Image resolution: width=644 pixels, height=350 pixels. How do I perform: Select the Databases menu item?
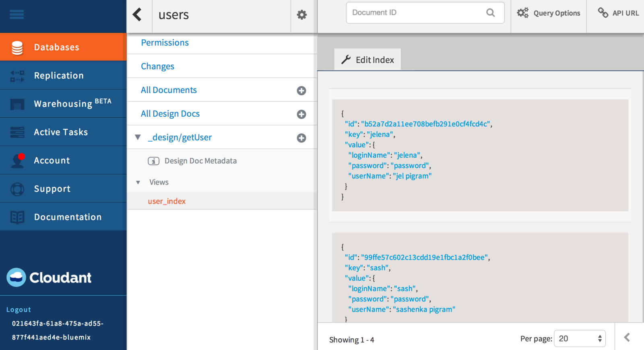63,47
